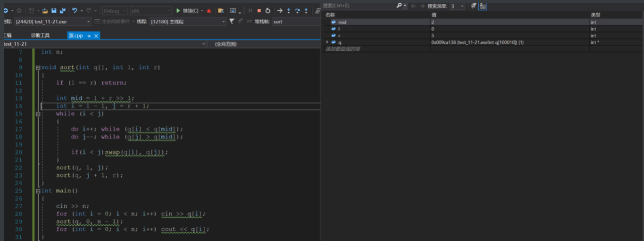Click the value 5 of r
The width and height of the screenshot is (644, 241).
point(433,36)
